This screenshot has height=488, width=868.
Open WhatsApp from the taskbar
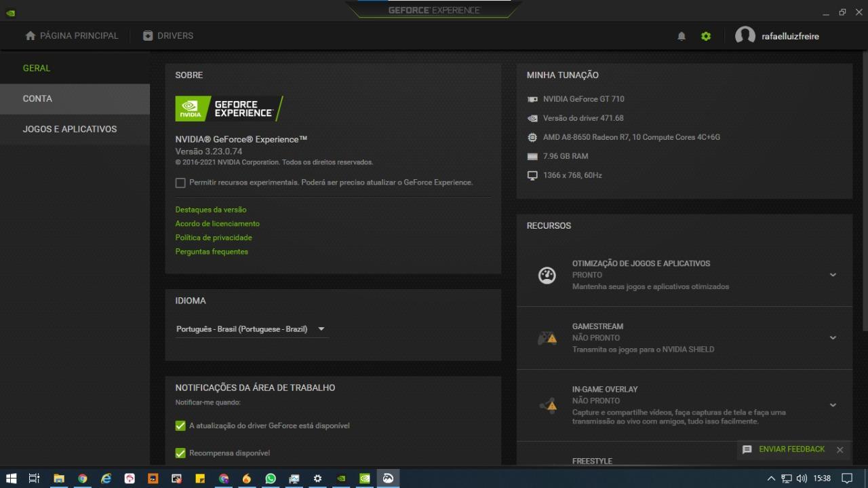[271, 478]
